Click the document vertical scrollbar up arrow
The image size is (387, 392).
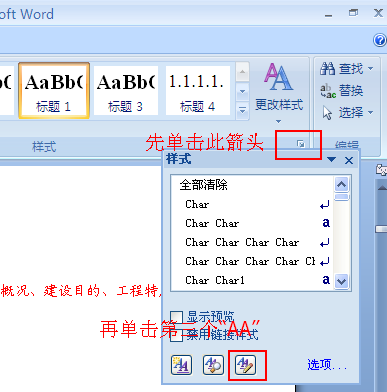[x=382, y=188]
